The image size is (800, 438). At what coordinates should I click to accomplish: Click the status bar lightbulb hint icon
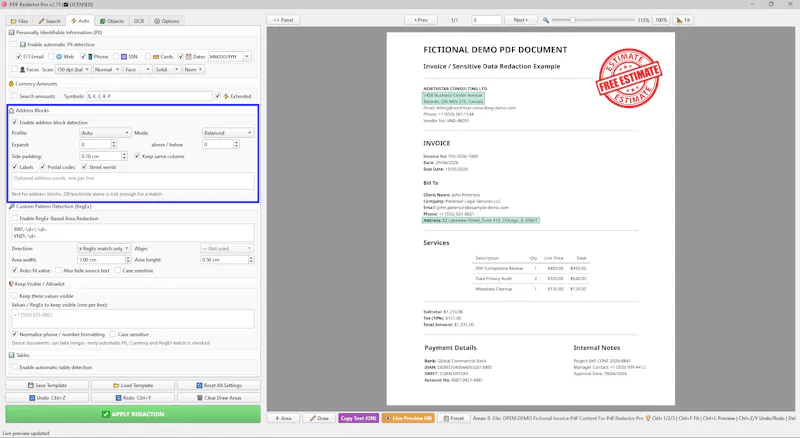coord(648,418)
